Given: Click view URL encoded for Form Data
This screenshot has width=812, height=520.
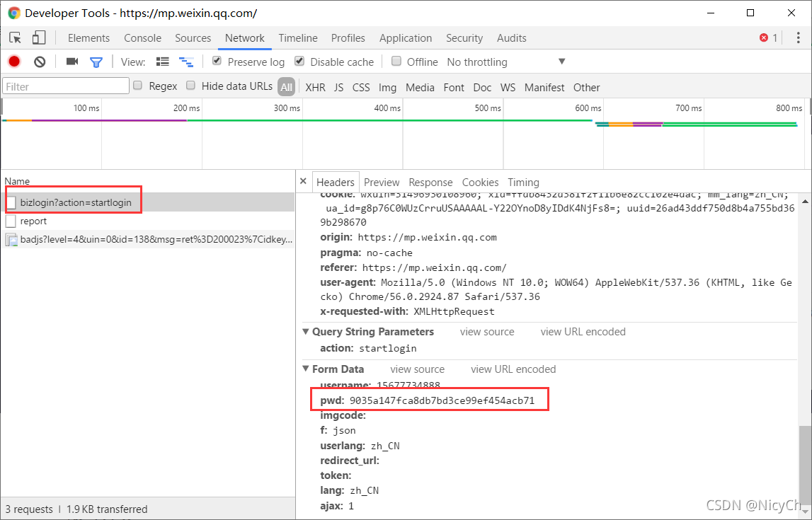Looking at the screenshot, I should 513,369.
